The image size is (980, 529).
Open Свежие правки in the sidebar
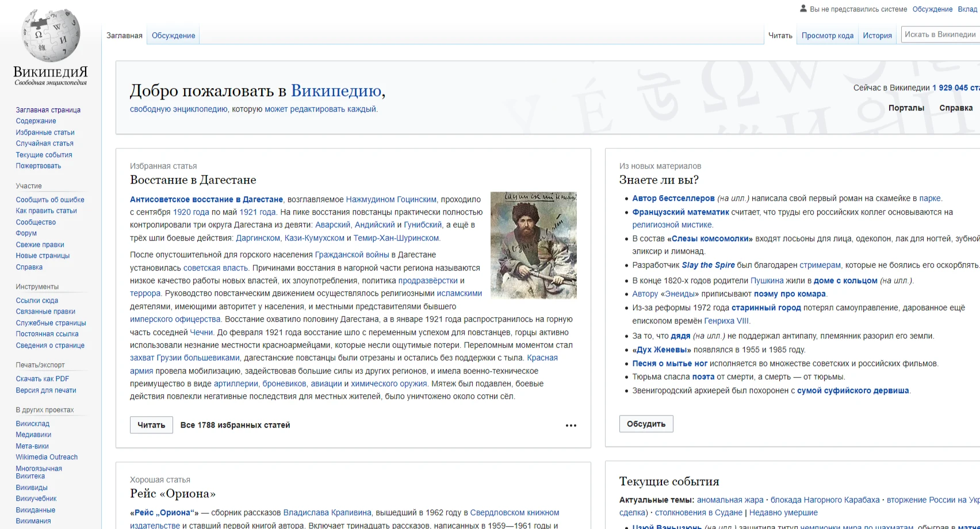coord(40,245)
